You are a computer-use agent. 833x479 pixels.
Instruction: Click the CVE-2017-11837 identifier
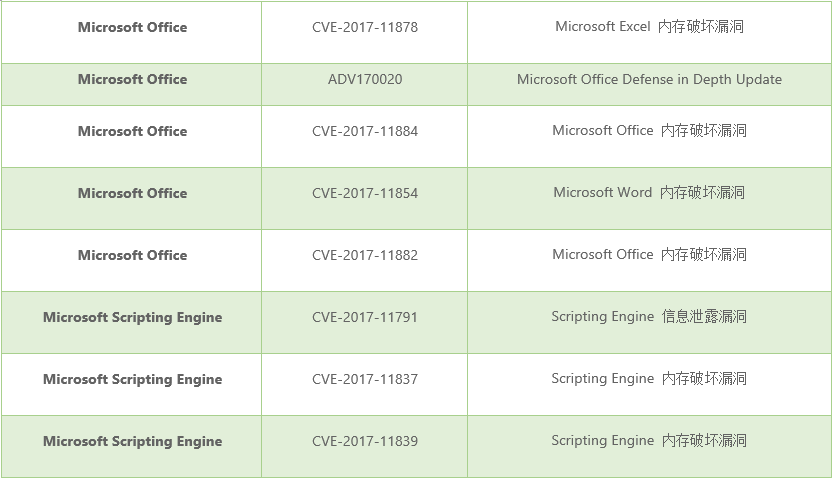[364, 380]
